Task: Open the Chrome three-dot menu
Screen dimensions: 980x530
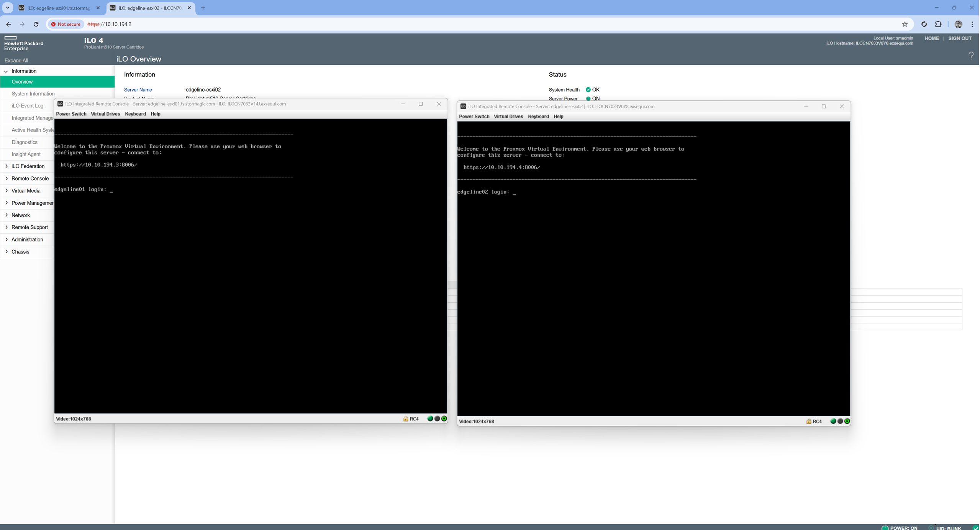Action: point(972,24)
